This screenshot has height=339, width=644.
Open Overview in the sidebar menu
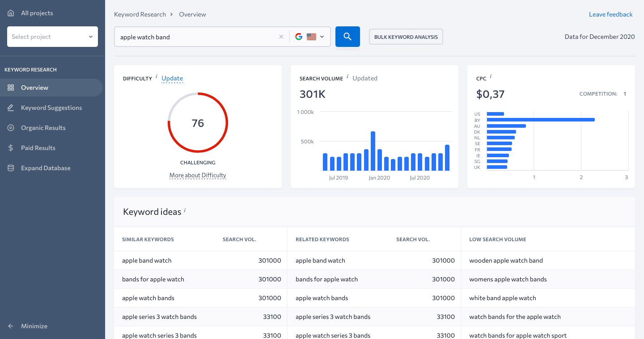point(51,88)
